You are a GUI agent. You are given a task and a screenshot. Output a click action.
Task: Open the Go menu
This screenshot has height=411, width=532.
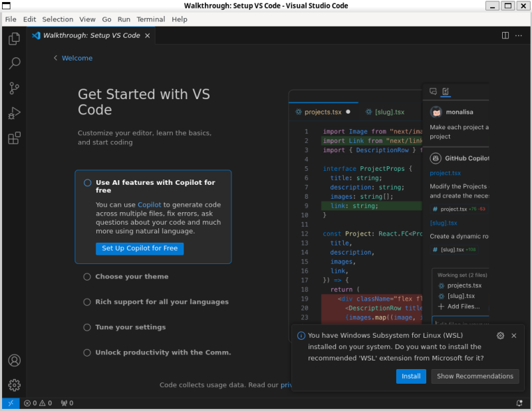point(106,19)
